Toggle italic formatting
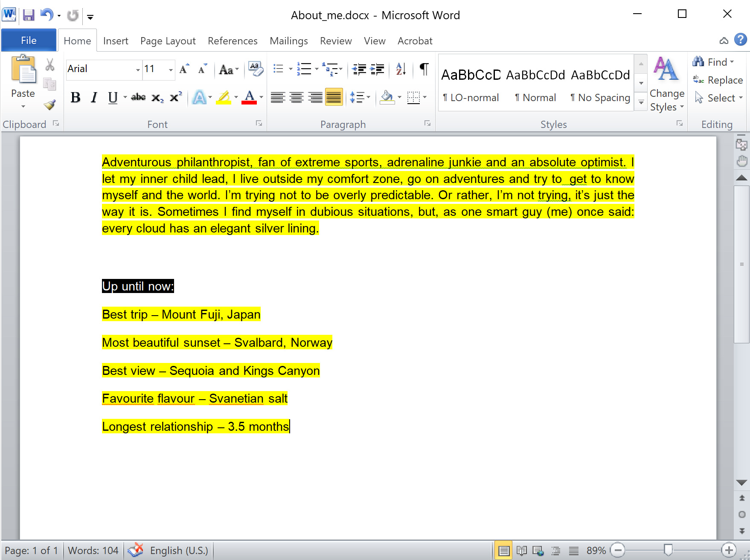750x560 pixels. 93,97
